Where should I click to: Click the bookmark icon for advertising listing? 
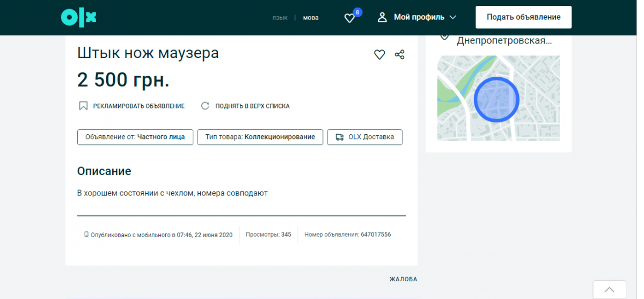tap(83, 106)
